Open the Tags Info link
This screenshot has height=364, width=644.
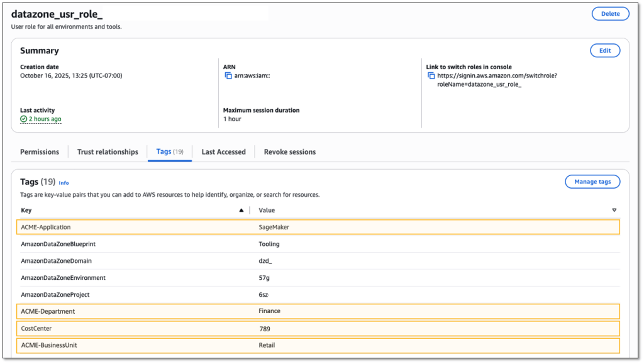(x=64, y=183)
